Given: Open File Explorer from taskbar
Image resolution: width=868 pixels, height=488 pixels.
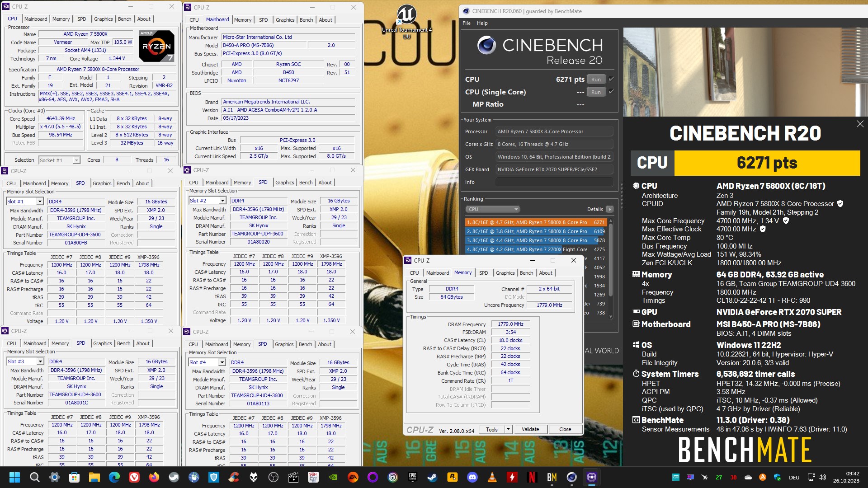Looking at the screenshot, I should pos(94,477).
